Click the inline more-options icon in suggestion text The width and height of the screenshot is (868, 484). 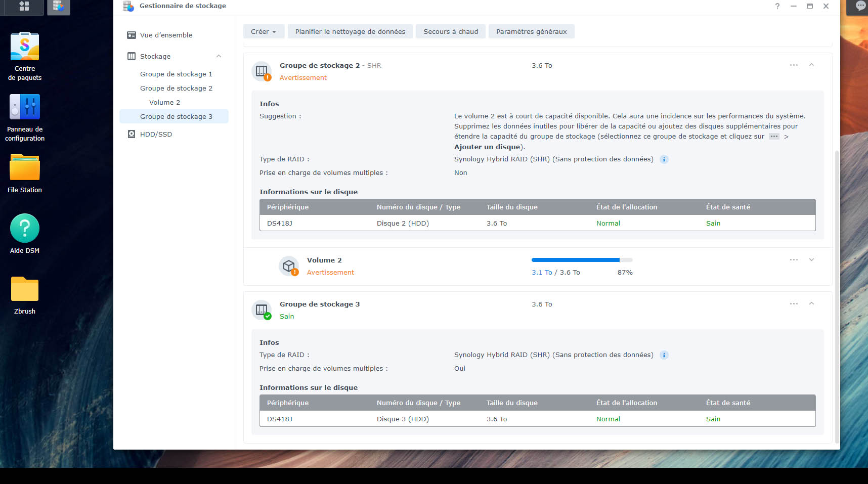(x=774, y=137)
